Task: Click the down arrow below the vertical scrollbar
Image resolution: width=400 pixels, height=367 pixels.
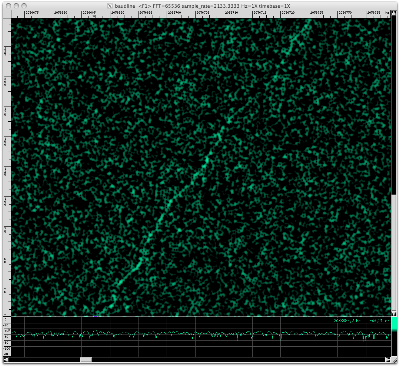Action: 394,314
